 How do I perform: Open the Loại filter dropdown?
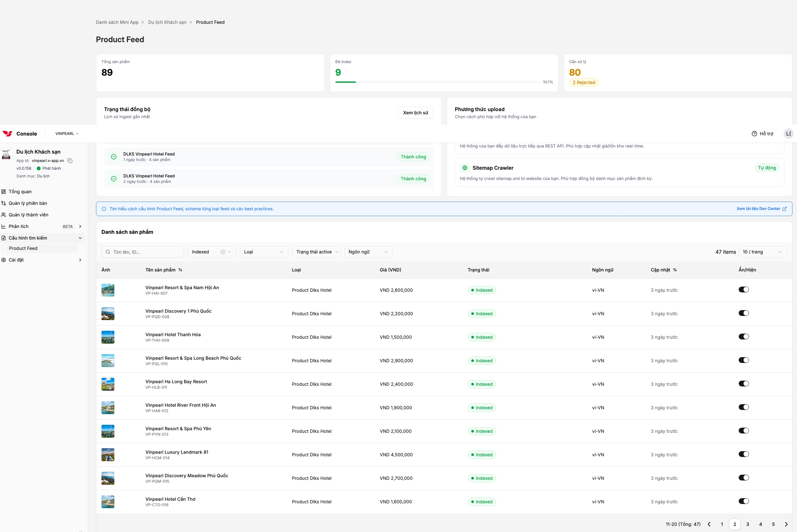(x=264, y=252)
